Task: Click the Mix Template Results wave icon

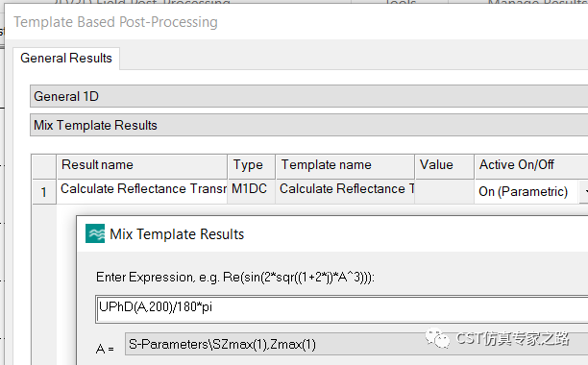Action: point(95,233)
